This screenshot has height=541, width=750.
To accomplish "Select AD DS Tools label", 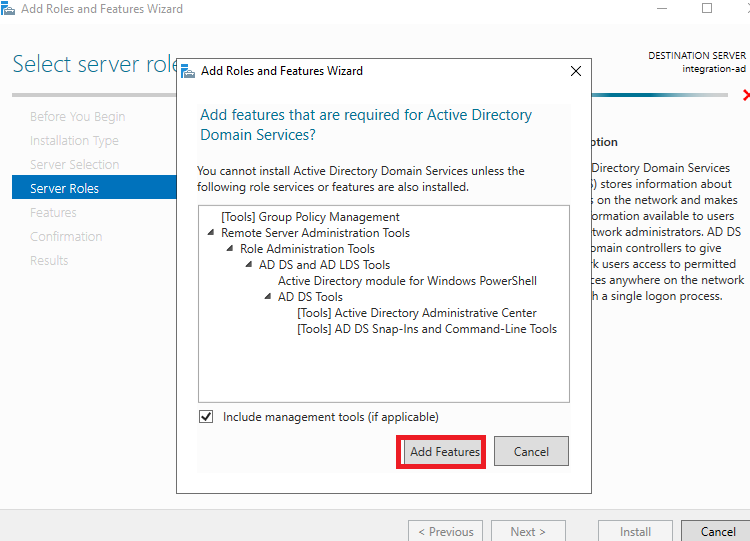I will point(310,297).
